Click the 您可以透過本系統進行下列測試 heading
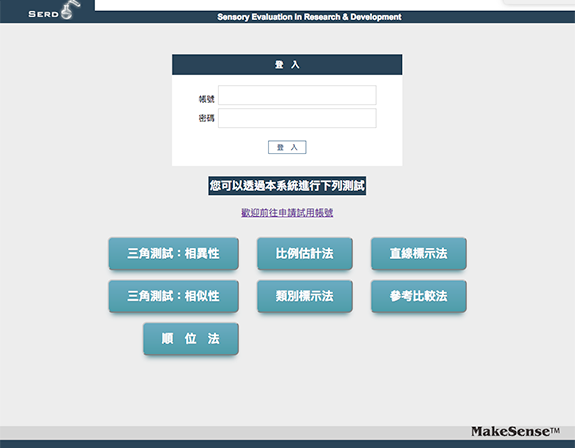 point(287,186)
